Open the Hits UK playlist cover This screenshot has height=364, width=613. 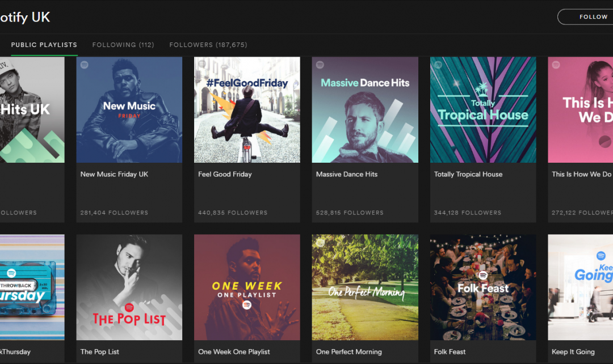pos(32,110)
